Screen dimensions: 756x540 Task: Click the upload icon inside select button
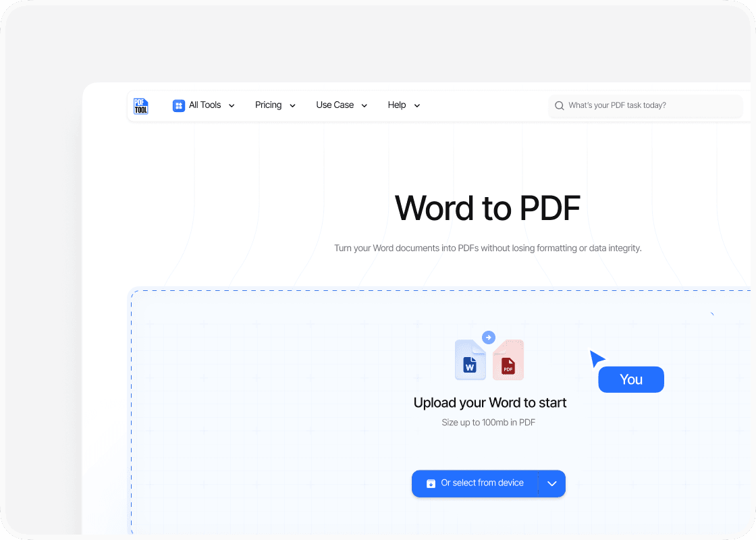[x=431, y=483]
